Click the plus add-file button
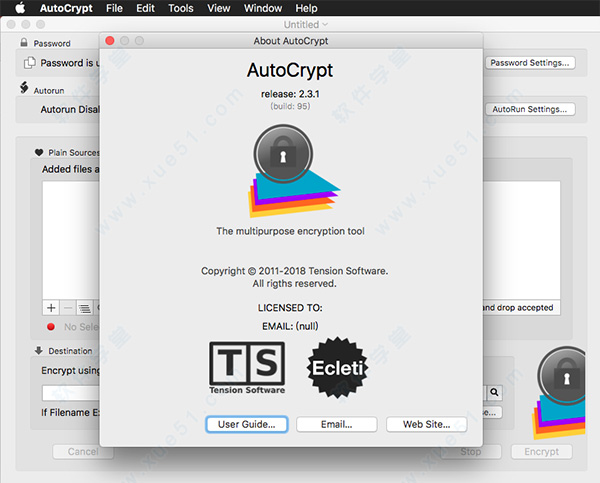Viewport: 600px width, 483px height. tap(51, 308)
